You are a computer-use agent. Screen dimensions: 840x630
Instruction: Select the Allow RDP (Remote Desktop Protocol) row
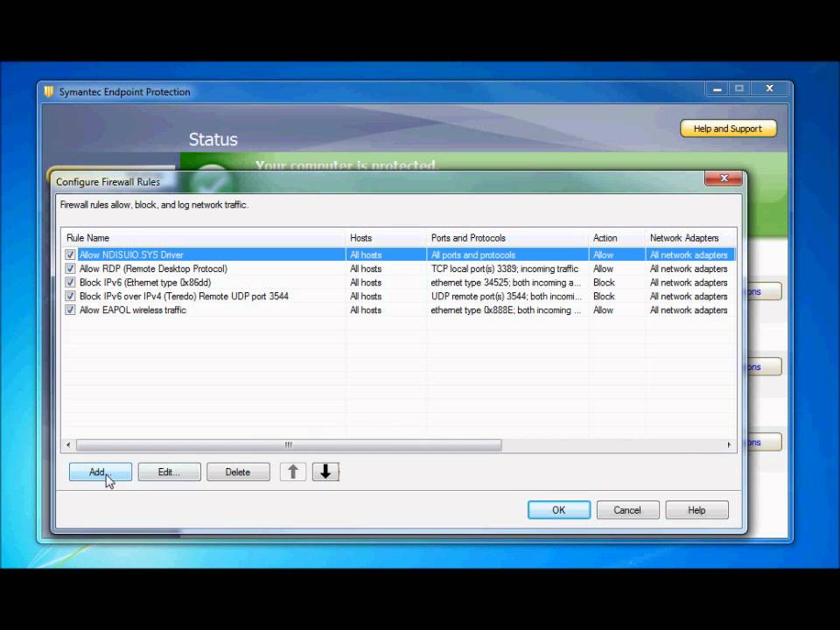point(399,269)
